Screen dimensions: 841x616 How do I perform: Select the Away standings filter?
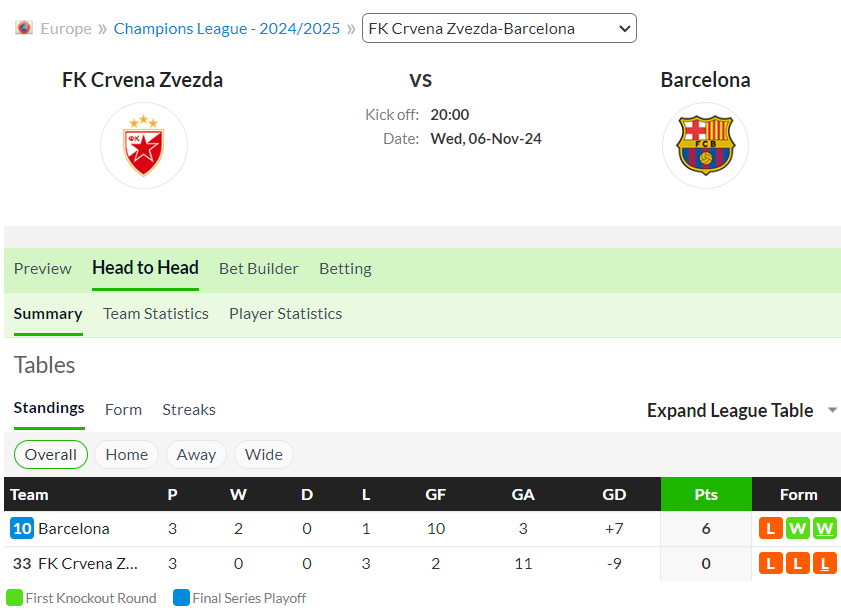click(196, 454)
